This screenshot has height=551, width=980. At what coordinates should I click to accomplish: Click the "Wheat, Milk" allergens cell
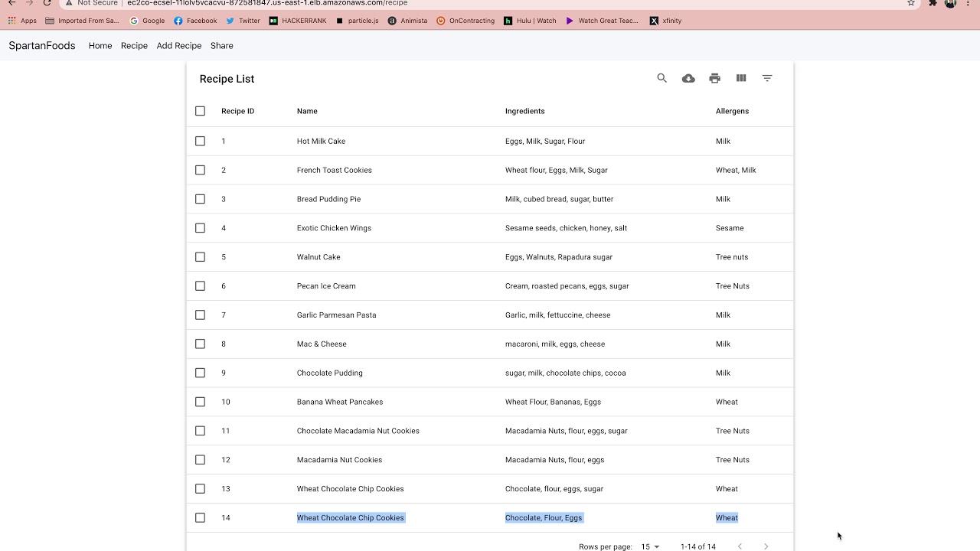point(736,170)
